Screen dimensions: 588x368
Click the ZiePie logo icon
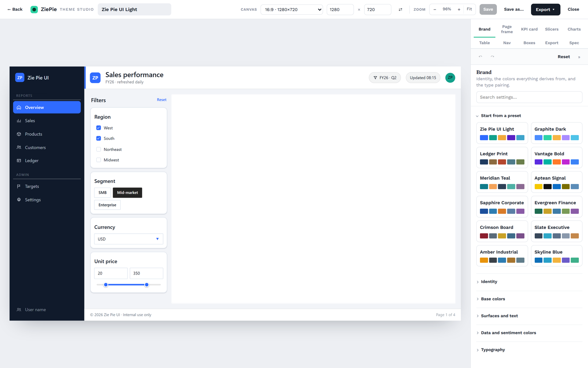click(x=34, y=10)
